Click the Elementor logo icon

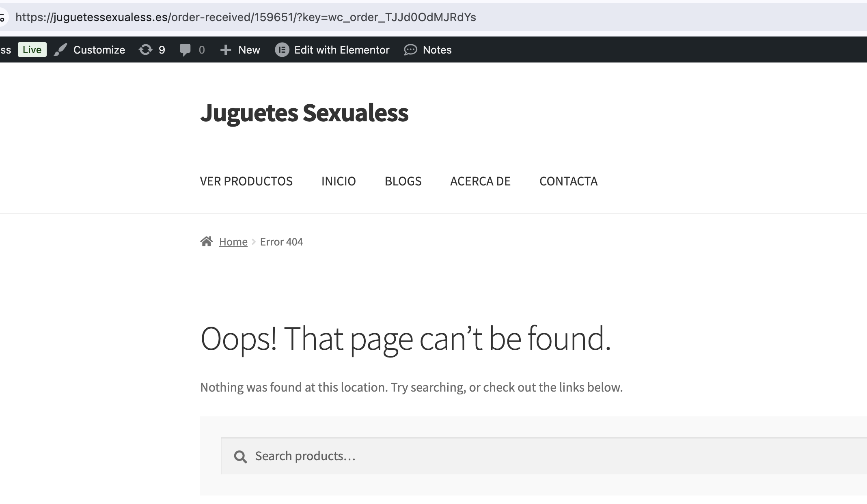click(282, 50)
